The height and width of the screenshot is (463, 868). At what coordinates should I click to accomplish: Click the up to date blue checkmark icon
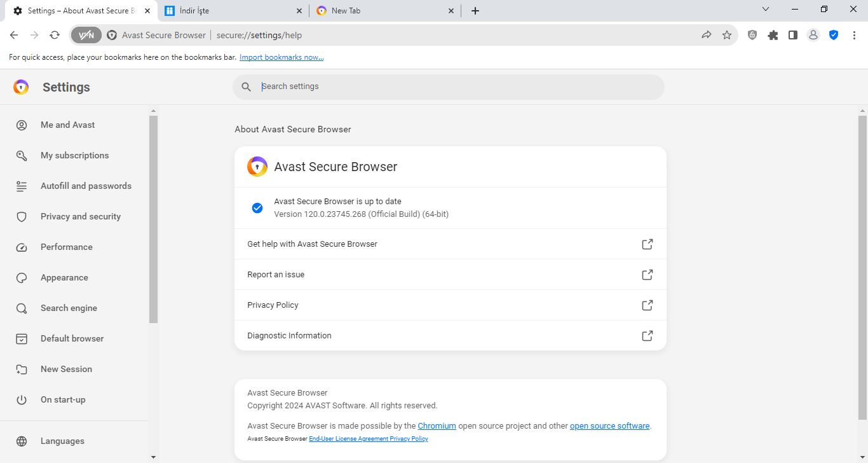pyautogui.click(x=257, y=208)
